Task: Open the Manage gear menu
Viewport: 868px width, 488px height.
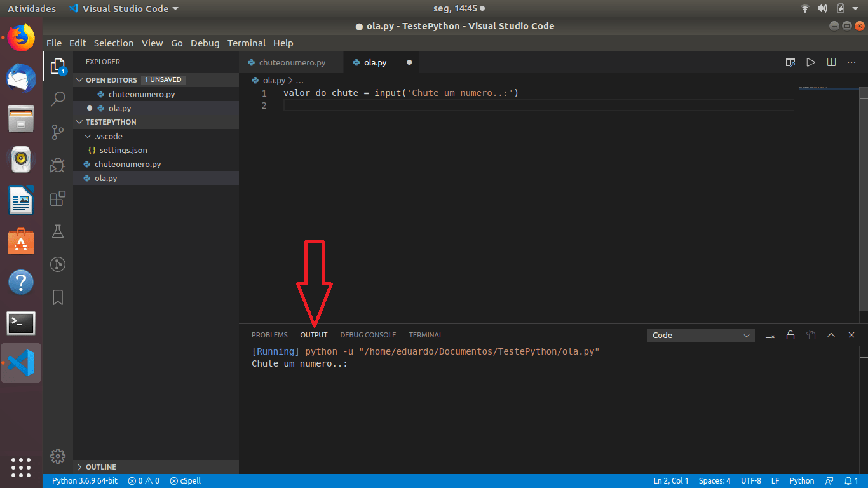Action: [x=58, y=456]
